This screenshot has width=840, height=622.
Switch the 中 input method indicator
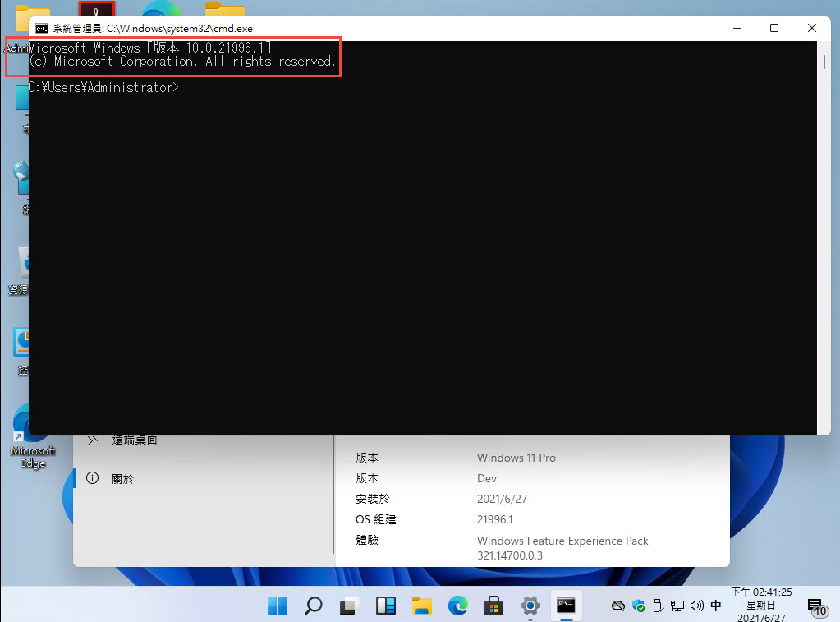(716, 606)
